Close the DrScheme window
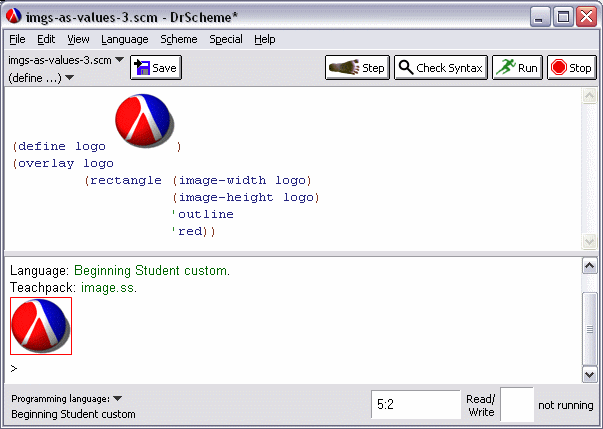 click(x=586, y=17)
